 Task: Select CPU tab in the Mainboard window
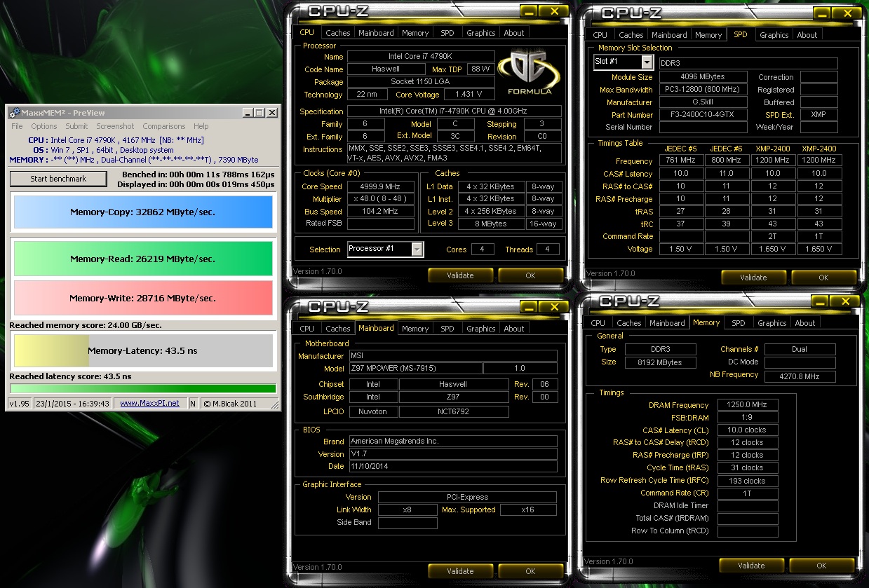point(307,329)
